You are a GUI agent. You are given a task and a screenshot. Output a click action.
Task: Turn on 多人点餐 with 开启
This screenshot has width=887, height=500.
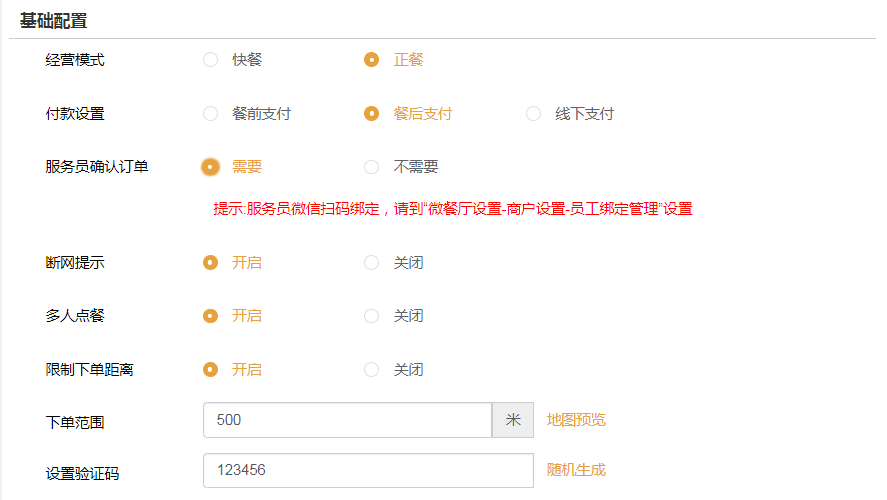(x=210, y=316)
